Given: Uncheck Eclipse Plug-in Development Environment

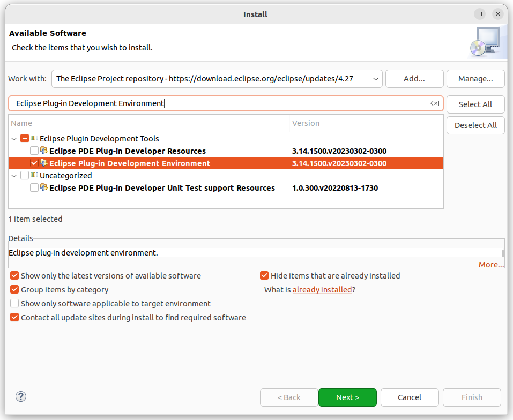Looking at the screenshot, I should pyautogui.click(x=34, y=163).
